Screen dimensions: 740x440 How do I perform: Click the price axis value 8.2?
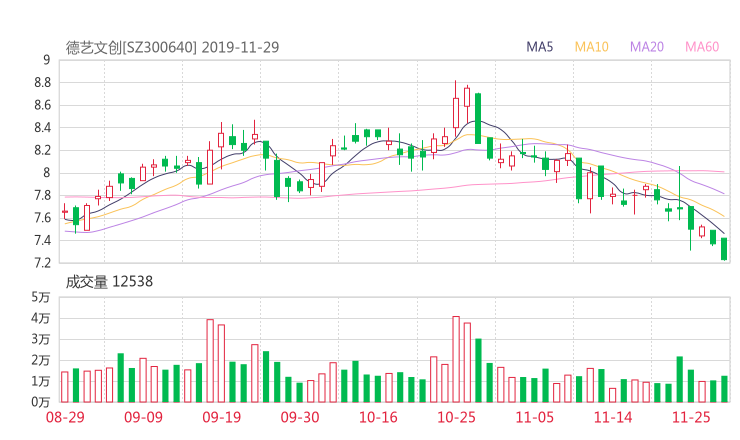pyautogui.click(x=42, y=150)
